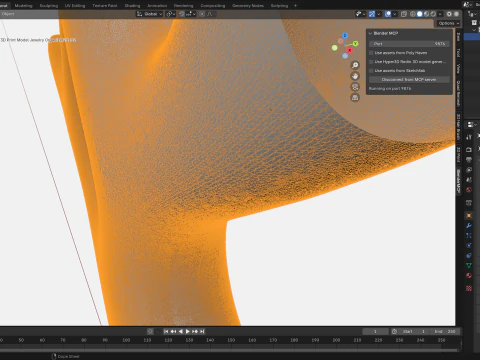Open the Global transform orientation dropdown
The width and height of the screenshot is (480, 360).
[x=149, y=14]
